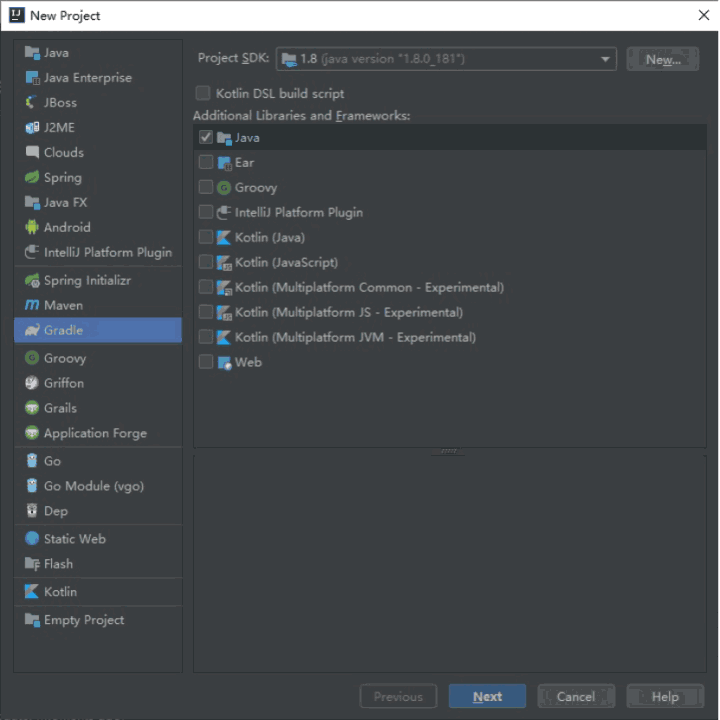The image size is (720, 720).
Task: Enable Kotlin (Java) checkbox
Action: coord(206,237)
